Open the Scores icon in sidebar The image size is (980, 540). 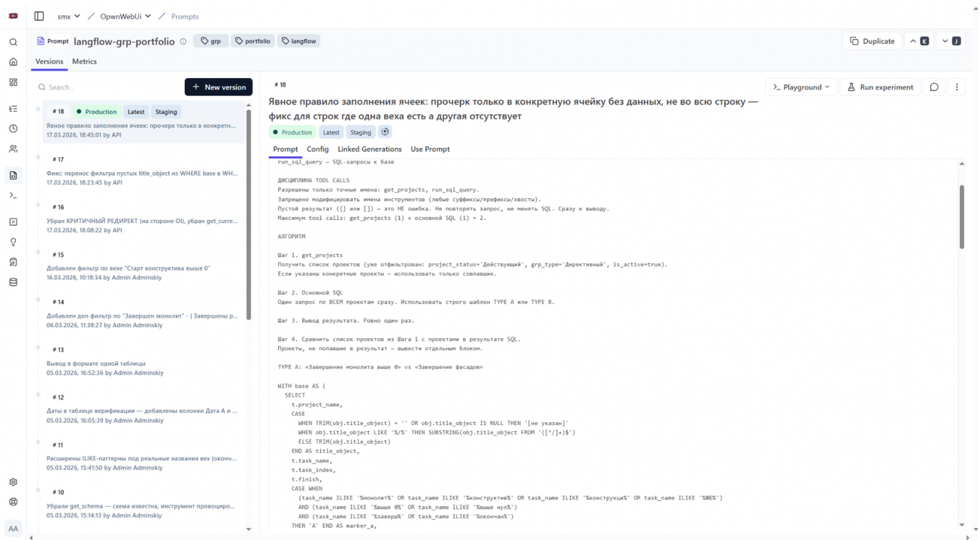click(13, 222)
